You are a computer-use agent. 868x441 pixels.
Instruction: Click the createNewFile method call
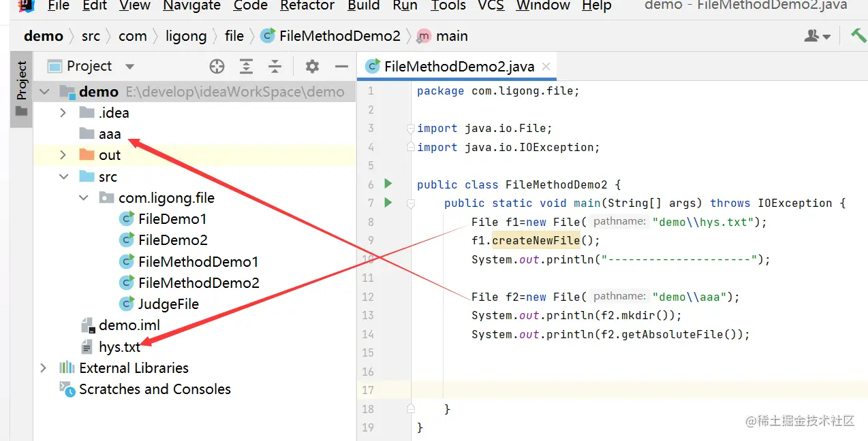536,240
